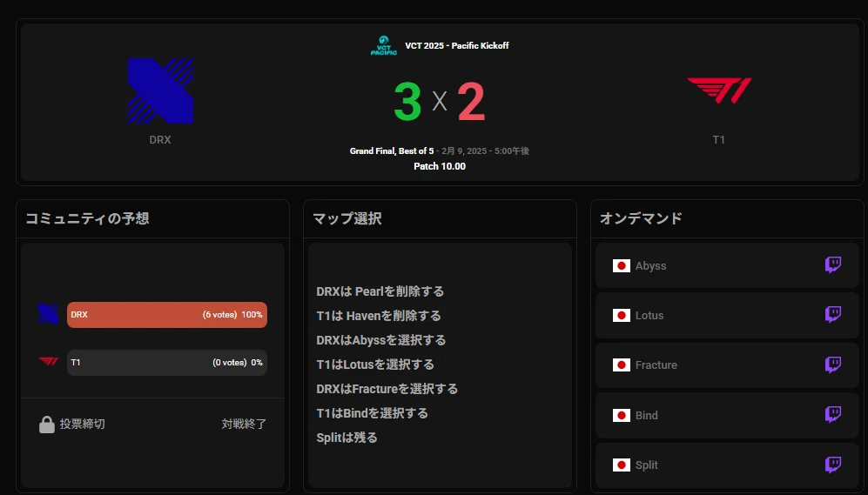Open the Twitch VOD icon for Bind
This screenshot has height=495, width=868.
pos(833,414)
